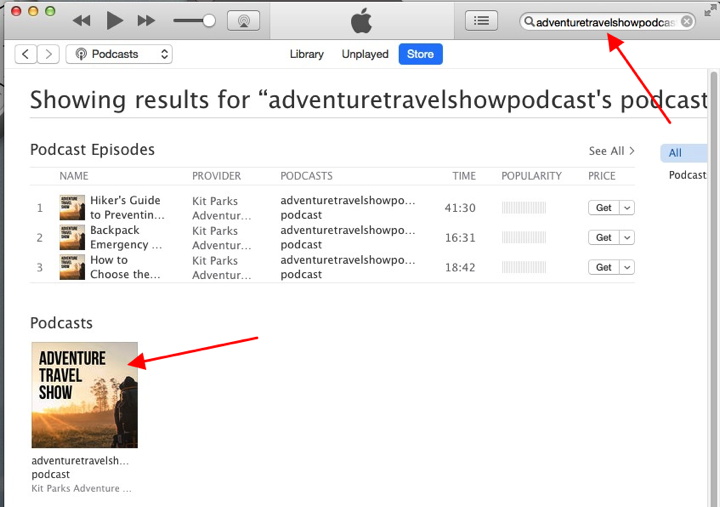Screen dimensions: 720x507
Task: Select the Store tab
Action: (x=421, y=54)
